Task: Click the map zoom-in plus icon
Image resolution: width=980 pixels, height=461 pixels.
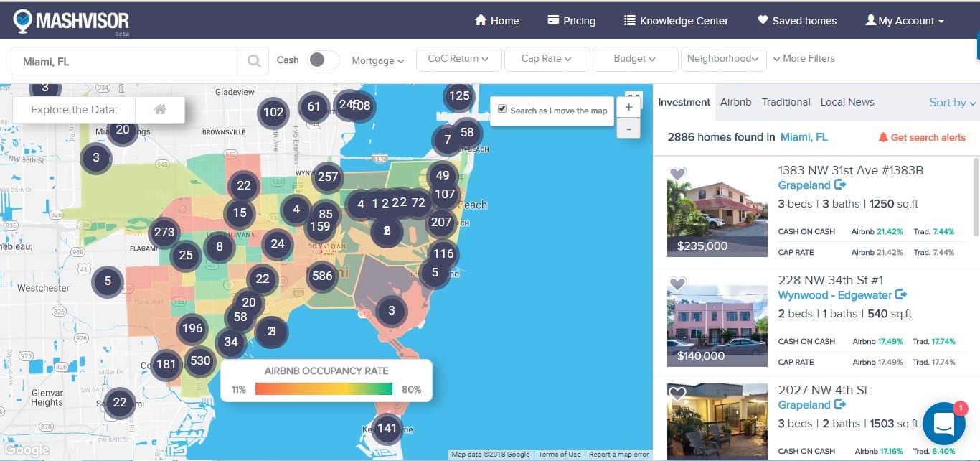Action: (x=628, y=106)
